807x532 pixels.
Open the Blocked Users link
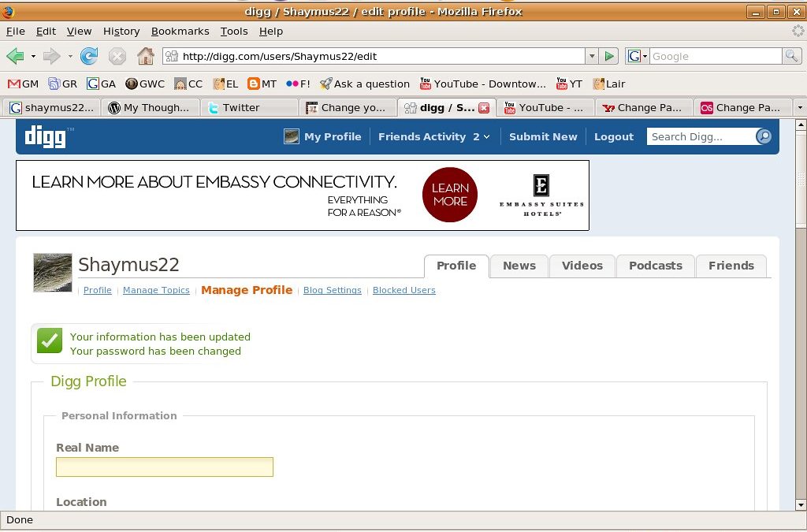click(x=404, y=290)
